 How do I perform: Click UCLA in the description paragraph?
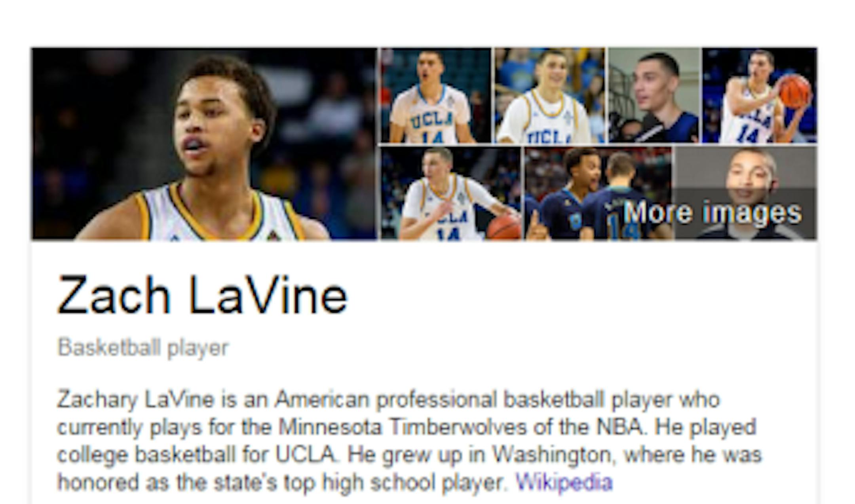(305, 455)
